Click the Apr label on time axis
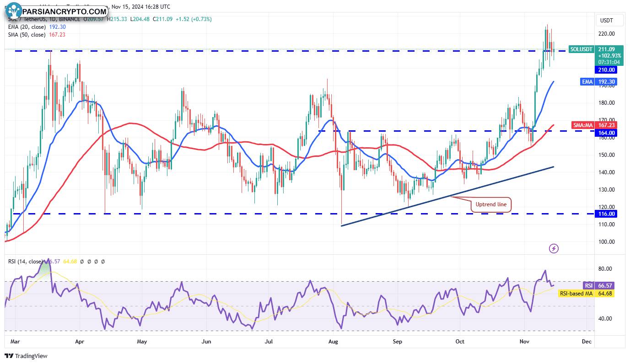Viewport: 630px width, 364px height. (80, 342)
